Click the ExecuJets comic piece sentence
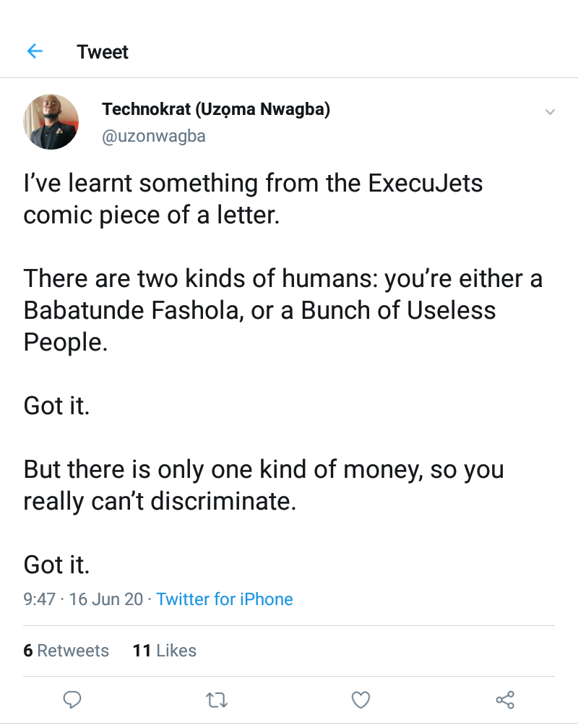The width and height of the screenshot is (578, 728). point(253,199)
